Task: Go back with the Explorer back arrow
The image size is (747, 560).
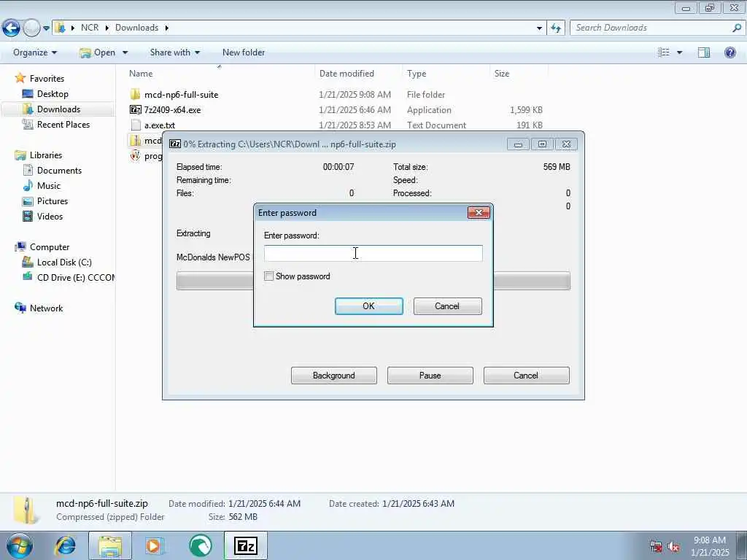Action: pos(11,28)
